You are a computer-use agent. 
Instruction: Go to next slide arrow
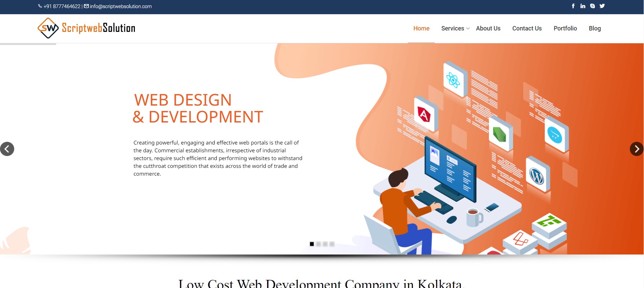click(x=637, y=149)
